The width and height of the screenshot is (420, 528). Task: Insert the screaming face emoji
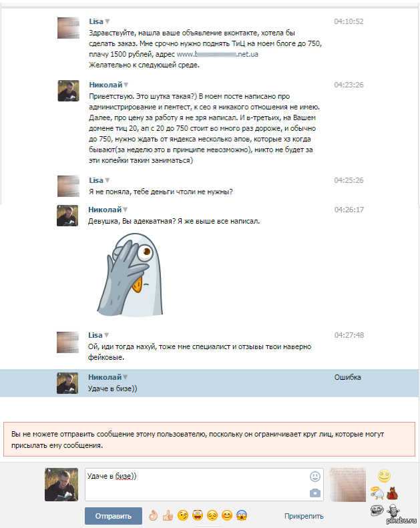coord(242,515)
